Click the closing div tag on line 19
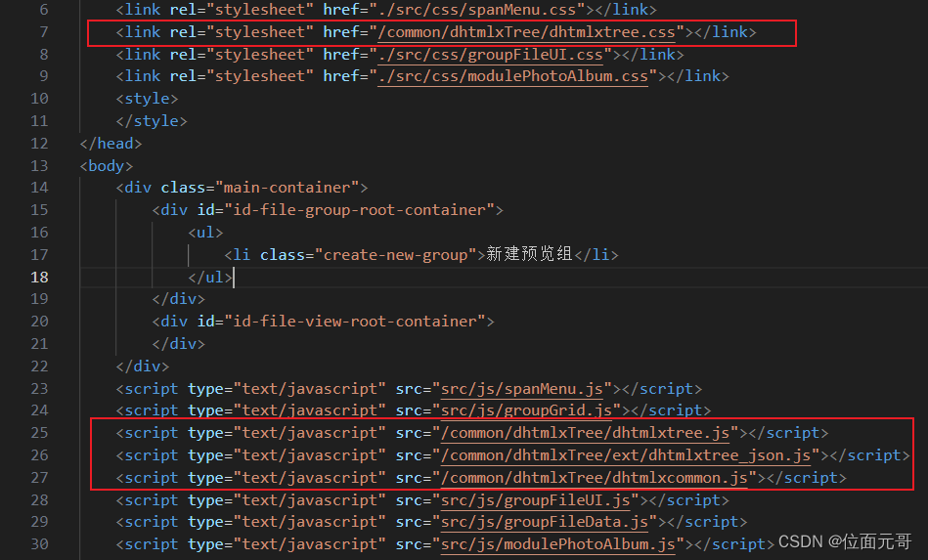This screenshot has width=928, height=560. point(178,299)
